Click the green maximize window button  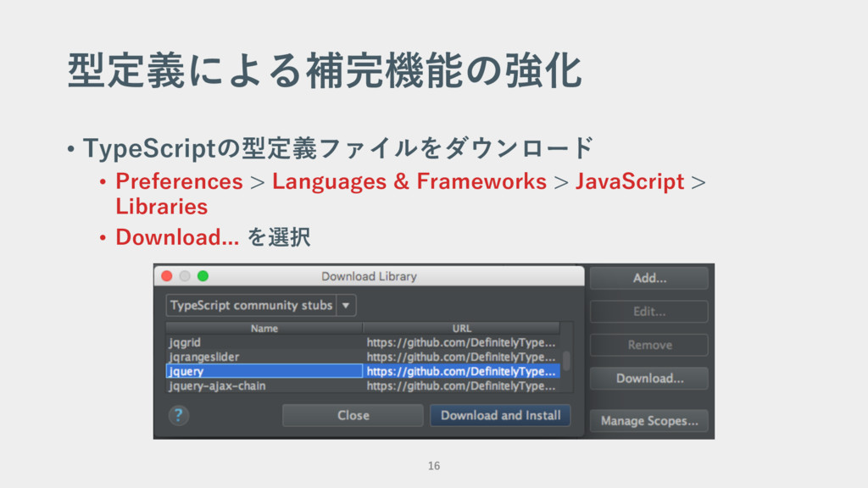[203, 276]
